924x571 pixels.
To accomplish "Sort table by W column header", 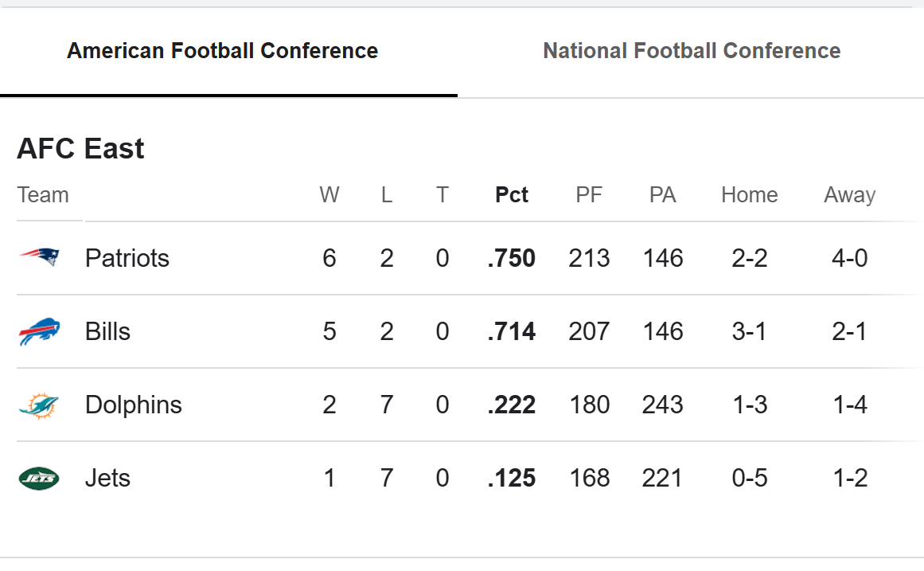I will [x=329, y=195].
